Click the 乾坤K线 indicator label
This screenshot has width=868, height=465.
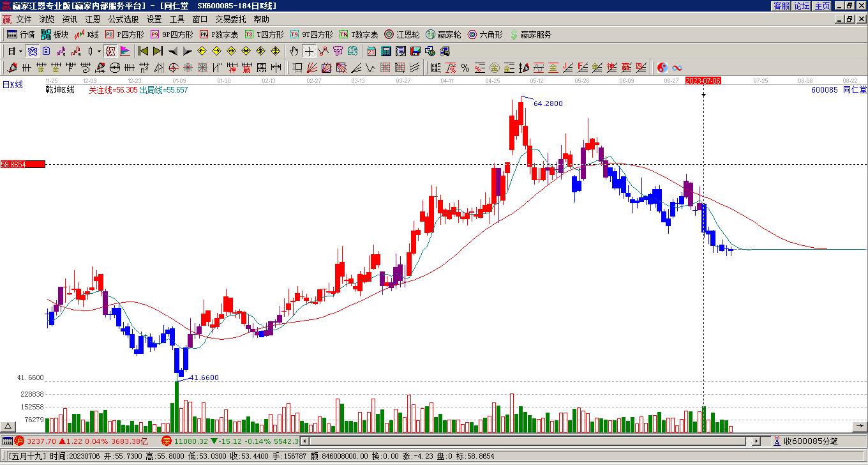tap(60, 90)
